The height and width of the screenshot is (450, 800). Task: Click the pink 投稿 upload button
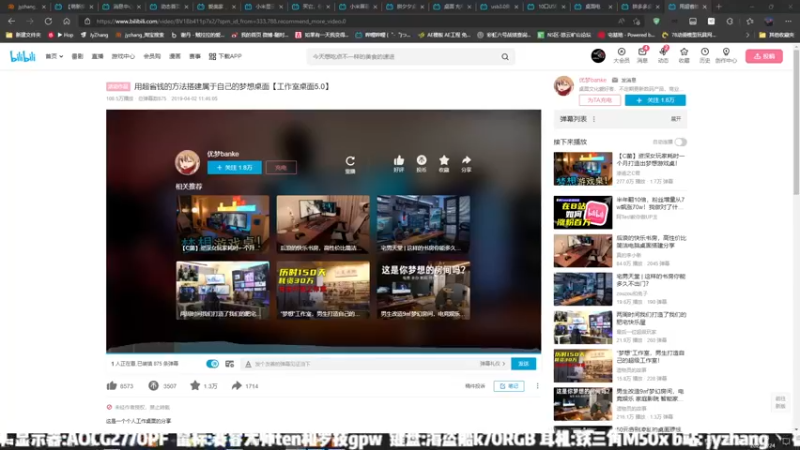[x=764, y=56]
